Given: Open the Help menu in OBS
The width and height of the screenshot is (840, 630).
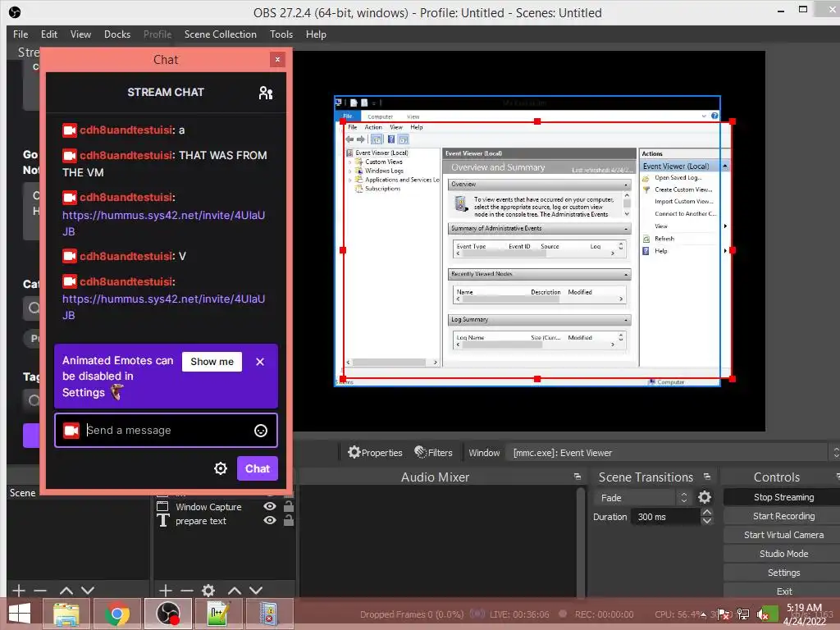Looking at the screenshot, I should point(316,34).
